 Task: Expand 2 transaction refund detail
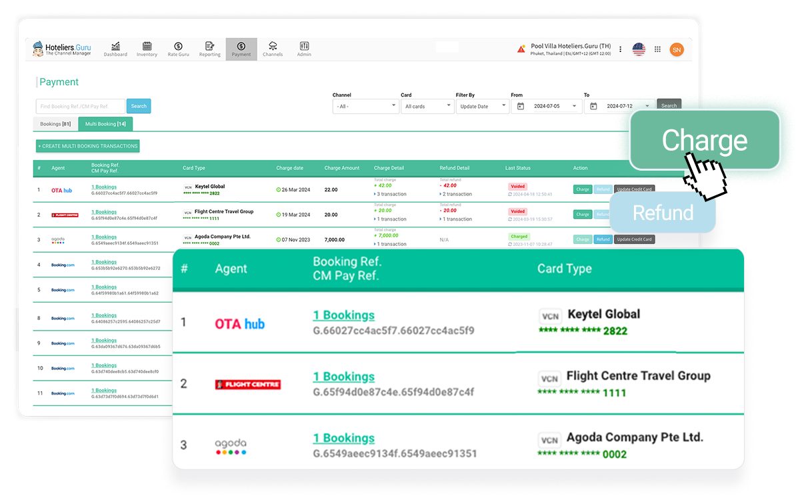(456, 194)
